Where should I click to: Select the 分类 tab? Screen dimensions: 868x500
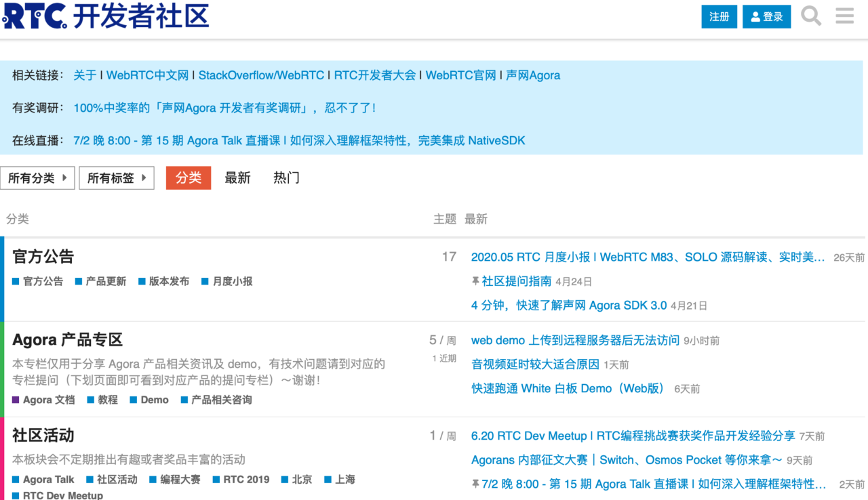point(189,178)
